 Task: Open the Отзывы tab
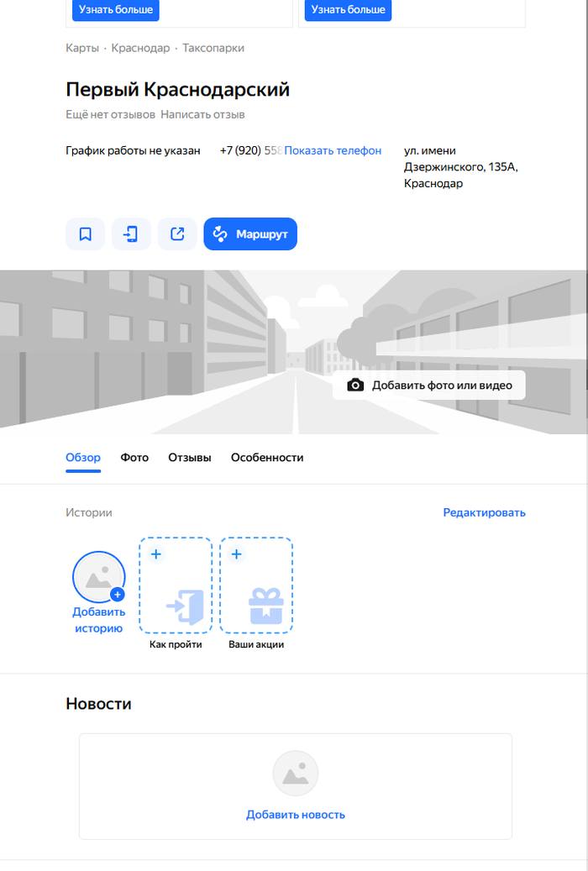tap(190, 458)
